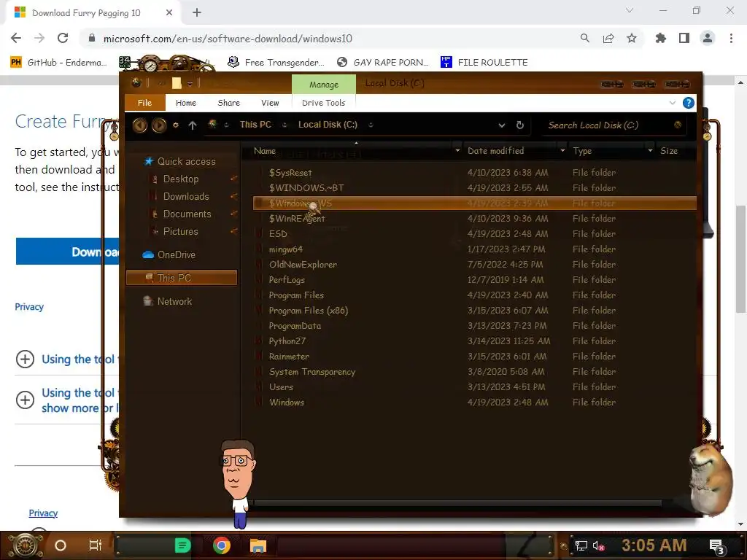Click the Explorer back navigation button
The height and width of the screenshot is (560, 747).
click(139, 125)
